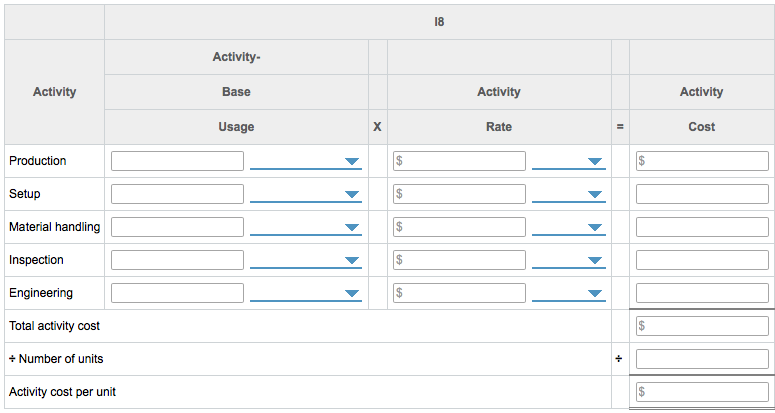Viewport: 775px width, 413px height.
Task: Focus Activity cost per unit field
Action: pos(702,392)
